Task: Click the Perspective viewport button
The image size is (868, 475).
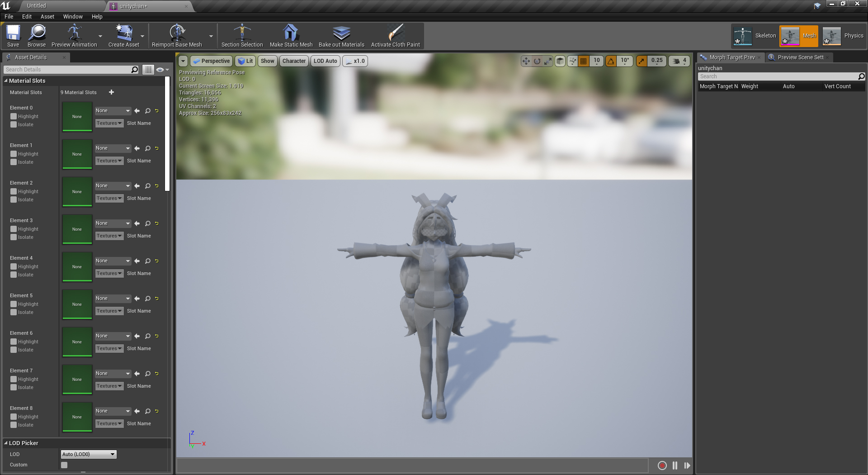Action: click(211, 61)
